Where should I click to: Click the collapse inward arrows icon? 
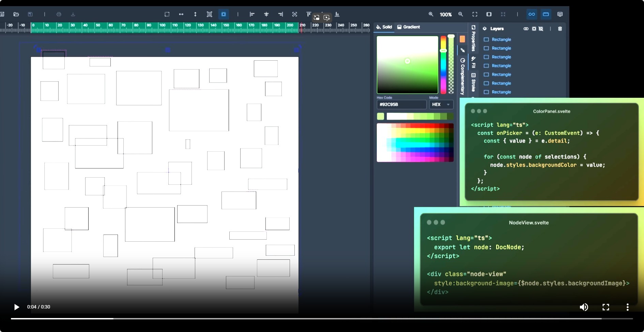click(503, 14)
